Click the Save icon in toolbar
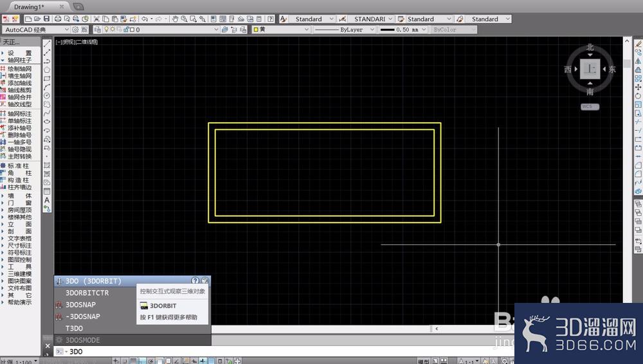The image size is (643, 364). pyautogui.click(x=46, y=19)
